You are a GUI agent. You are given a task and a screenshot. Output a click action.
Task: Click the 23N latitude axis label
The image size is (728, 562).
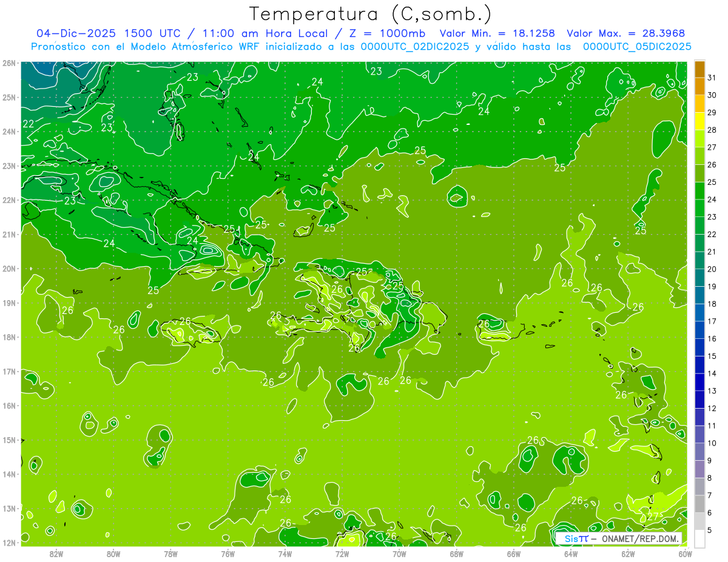[x=8, y=166]
